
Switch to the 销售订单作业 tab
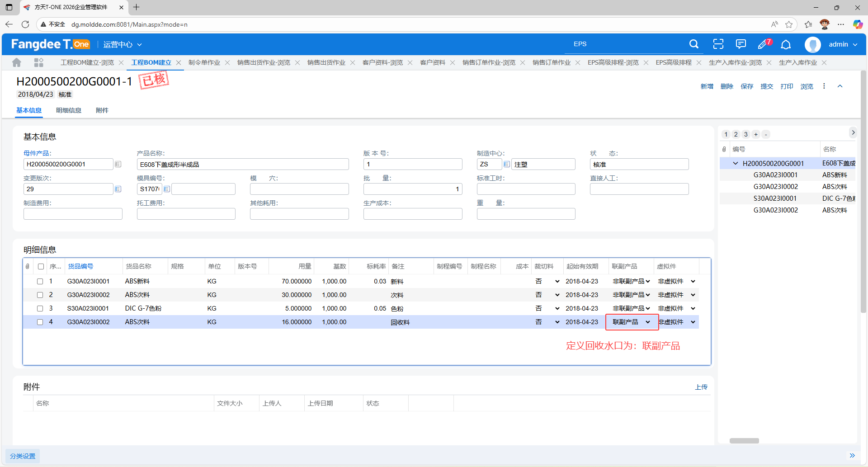tap(551, 62)
